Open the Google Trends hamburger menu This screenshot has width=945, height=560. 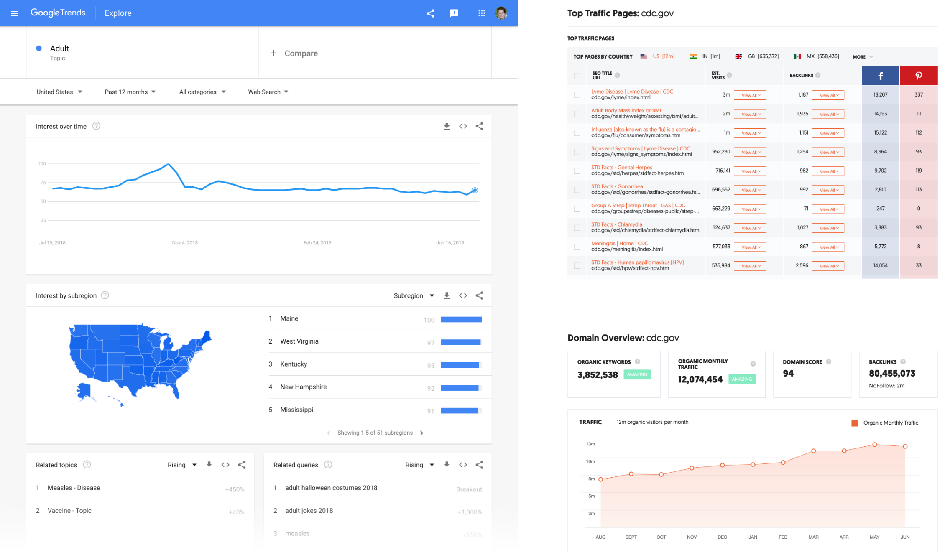[15, 13]
